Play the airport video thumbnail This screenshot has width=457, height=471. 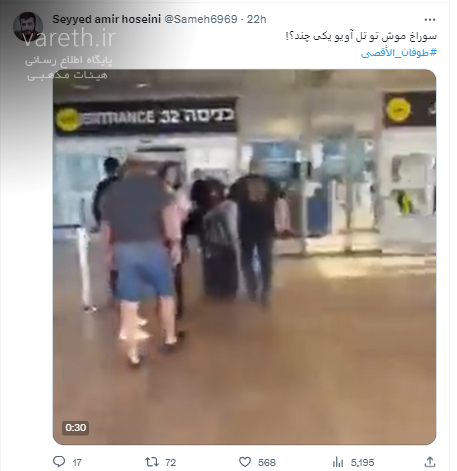[x=244, y=257]
